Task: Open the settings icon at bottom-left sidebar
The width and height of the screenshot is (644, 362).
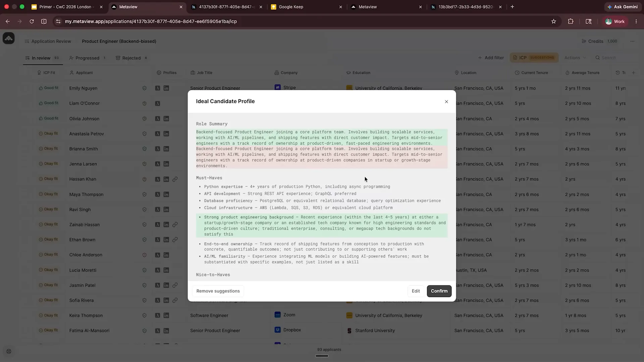Action: (x=9, y=351)
